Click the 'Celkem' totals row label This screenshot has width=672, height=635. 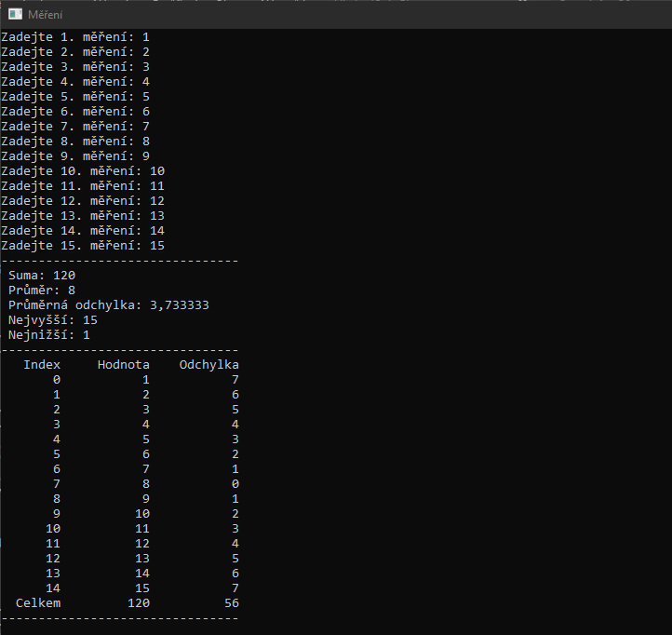[38, 603]
